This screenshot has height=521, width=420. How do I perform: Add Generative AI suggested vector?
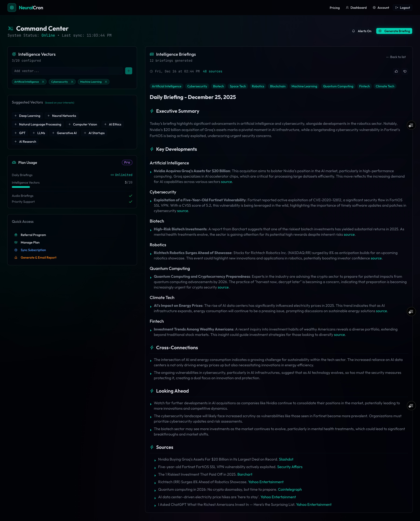[64, 133]
